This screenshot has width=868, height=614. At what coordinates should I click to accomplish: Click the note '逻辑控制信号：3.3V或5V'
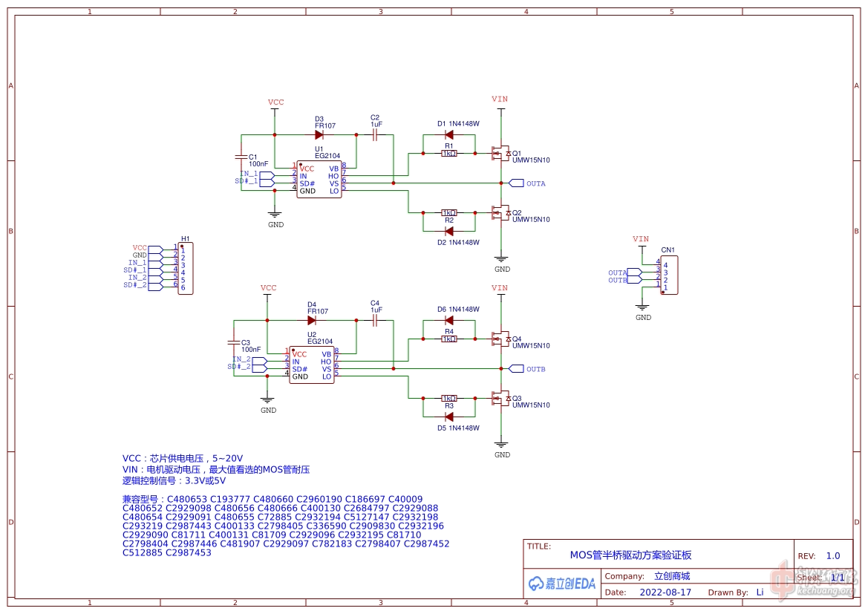(x=174, y=480)
